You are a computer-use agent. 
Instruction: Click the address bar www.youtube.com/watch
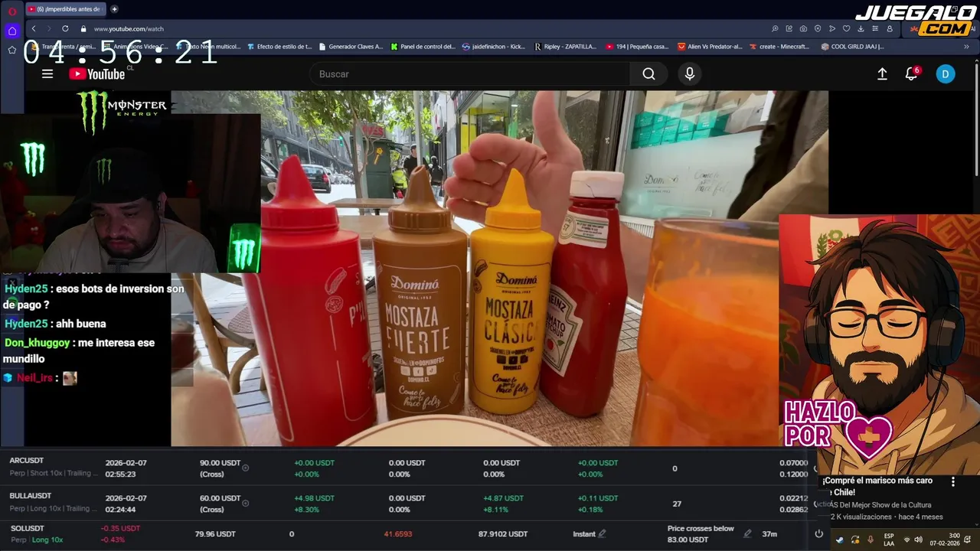[129, 29]
